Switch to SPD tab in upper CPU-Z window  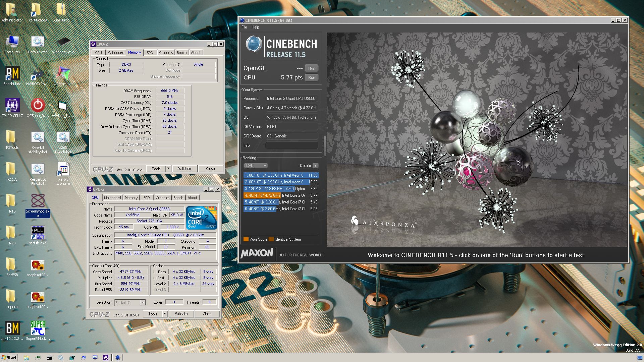click(x=150, y=53)
